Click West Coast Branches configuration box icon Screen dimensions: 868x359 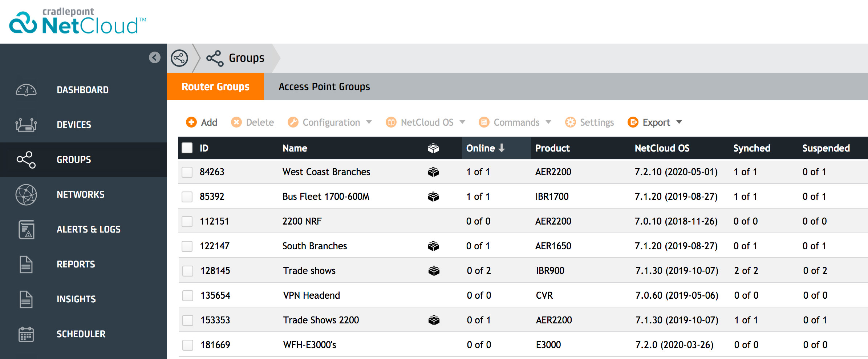[433, 172]
